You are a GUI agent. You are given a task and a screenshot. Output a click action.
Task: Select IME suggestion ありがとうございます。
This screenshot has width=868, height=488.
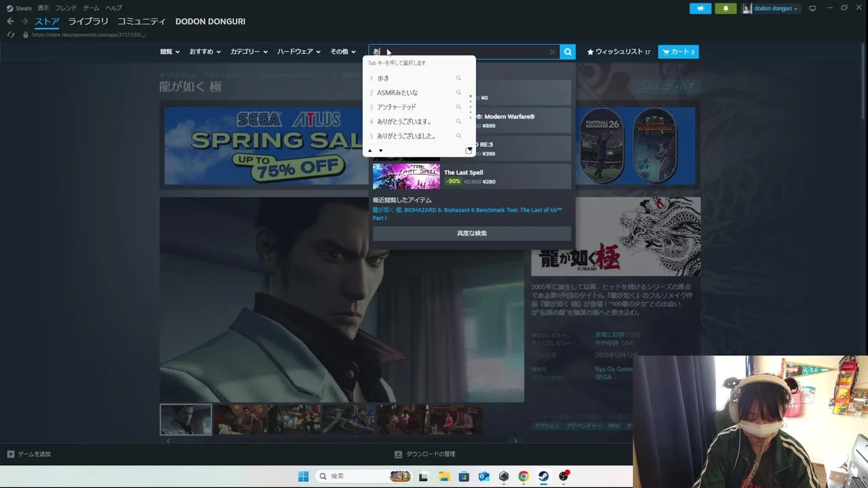click(x=404, y=121)
